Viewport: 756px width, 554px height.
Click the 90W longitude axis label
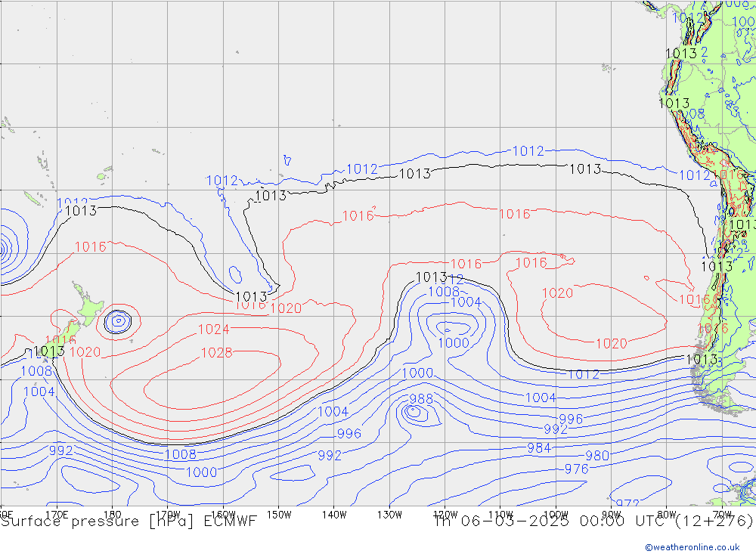point(612,515)
